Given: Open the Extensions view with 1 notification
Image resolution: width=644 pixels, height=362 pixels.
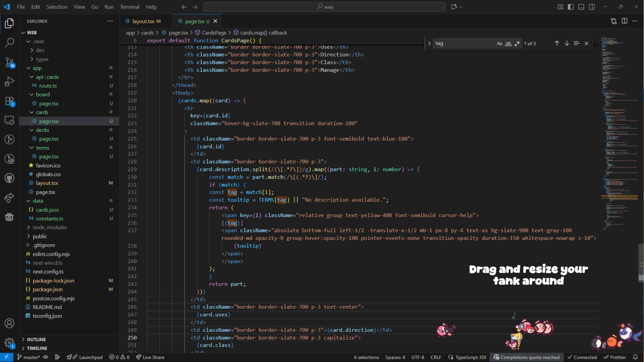Looking at the screenshot, I should pyautogui.click(x=9, y=101).
